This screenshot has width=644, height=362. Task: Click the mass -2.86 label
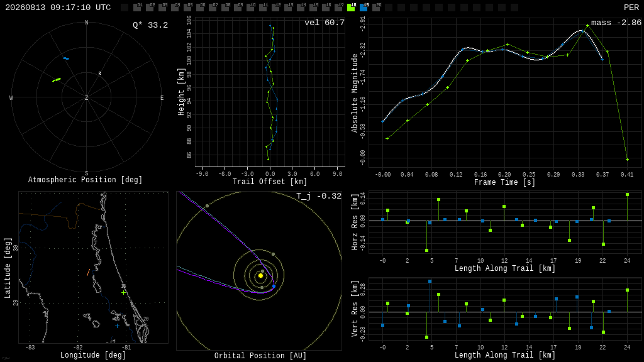coord(616,23)
